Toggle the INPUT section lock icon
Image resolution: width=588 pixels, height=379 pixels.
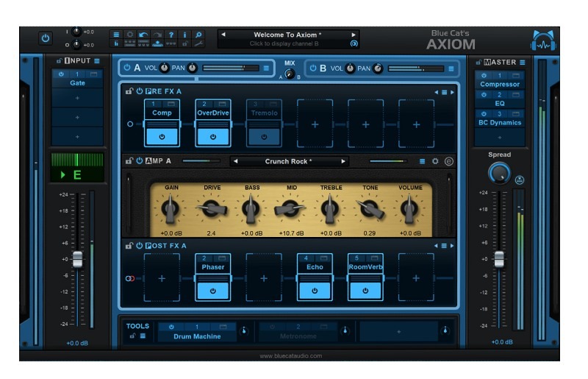point(59,60)
